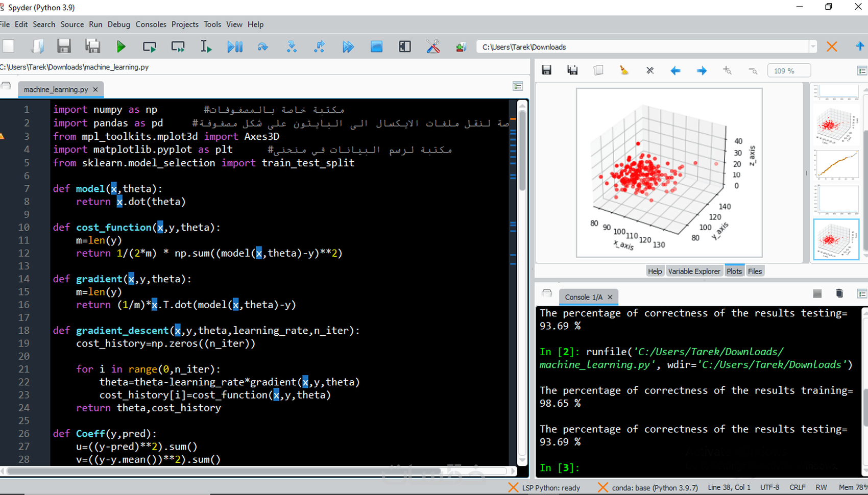Click the Run current cell icon
Screen dimensions: 868x495
[x=150, y=46]
